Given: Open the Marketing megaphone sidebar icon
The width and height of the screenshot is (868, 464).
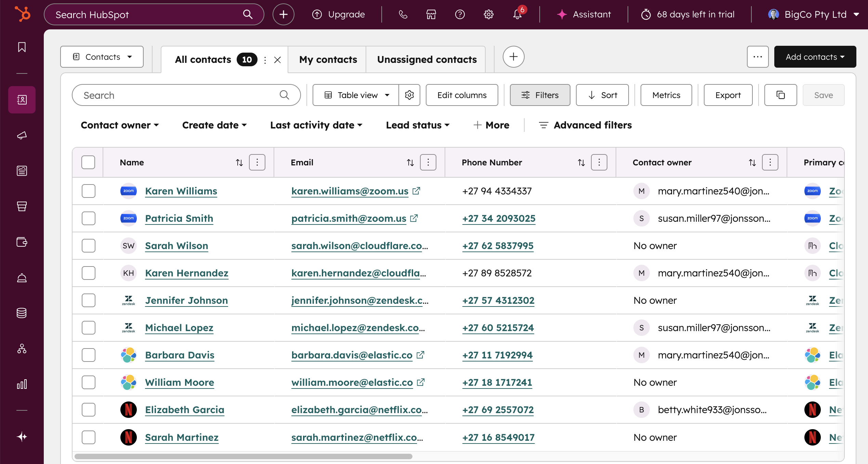Looking at the screenshot, I should click(x=22, y=135).
